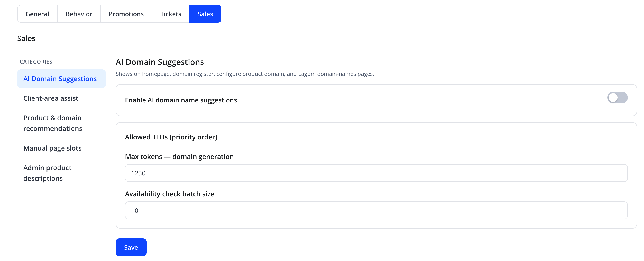The image size is (644, 261).
Task: Click the AI Domain Suggestions heading
Action: click(x=160, y=62)
